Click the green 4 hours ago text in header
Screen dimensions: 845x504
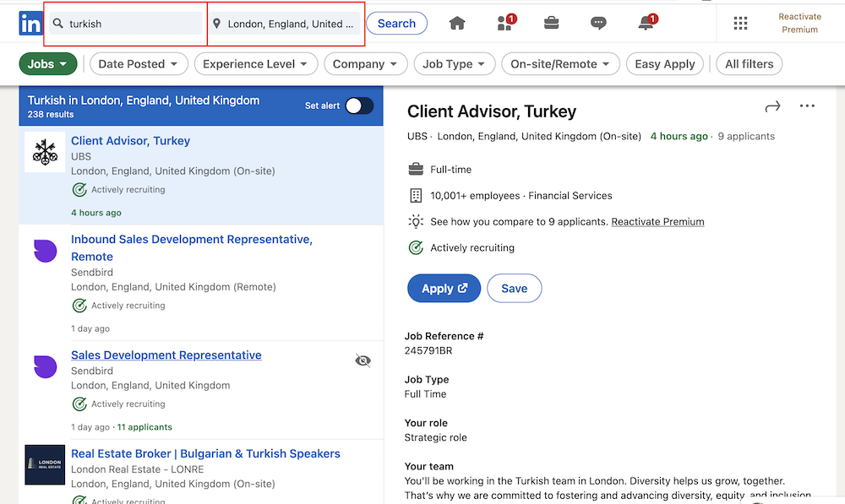click(x=679, y=136)
